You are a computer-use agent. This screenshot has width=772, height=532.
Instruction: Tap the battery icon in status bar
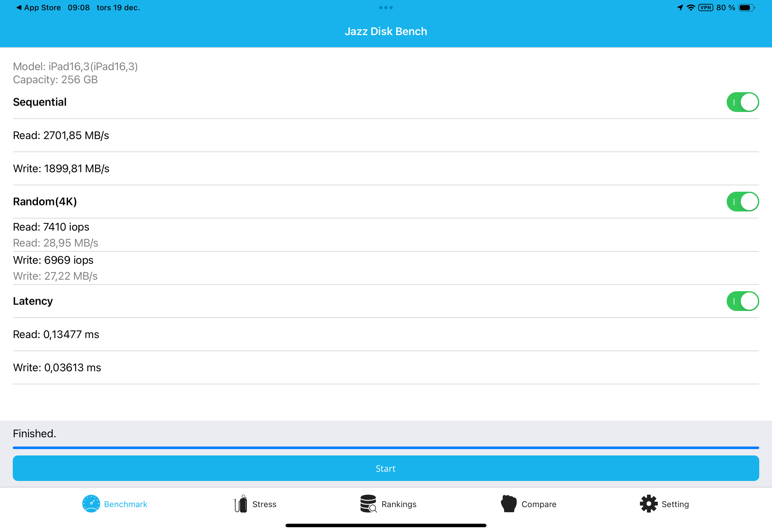[747, 8]
